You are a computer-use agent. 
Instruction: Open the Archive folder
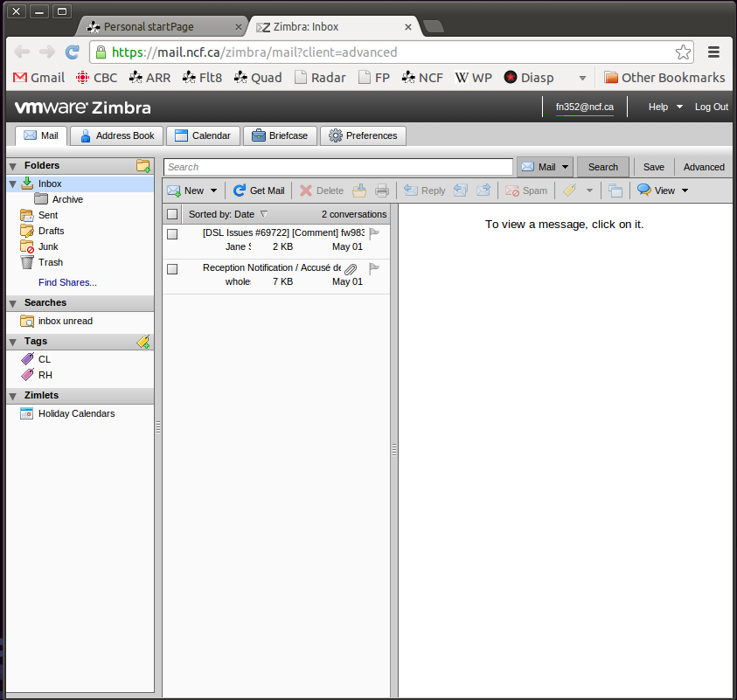click(67, 199)
